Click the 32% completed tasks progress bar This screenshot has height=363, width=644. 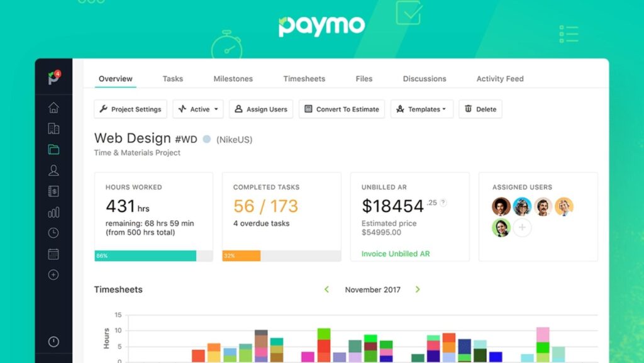click(x=282, y=256)
